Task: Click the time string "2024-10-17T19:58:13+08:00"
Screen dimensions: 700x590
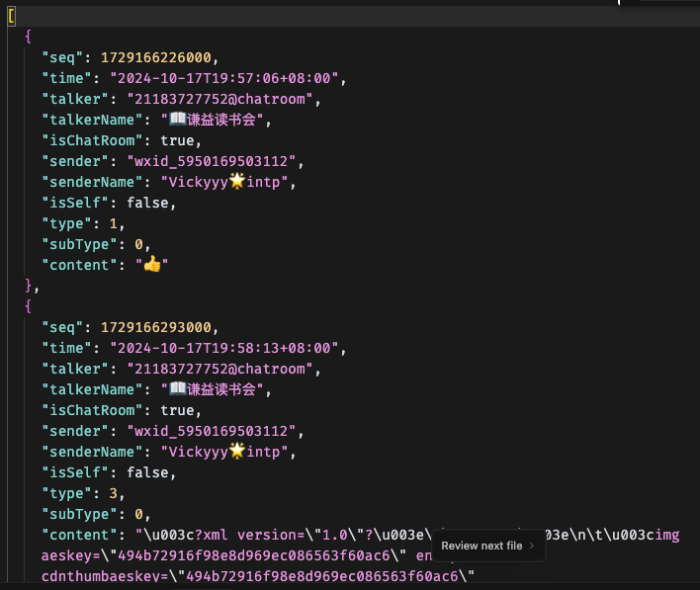Action: coord(224,348)
